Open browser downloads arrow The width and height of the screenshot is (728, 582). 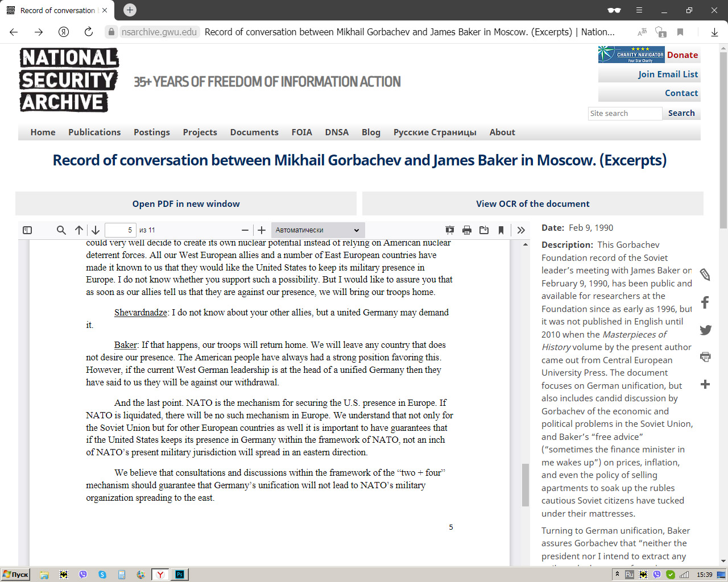(x=714, y=32)
